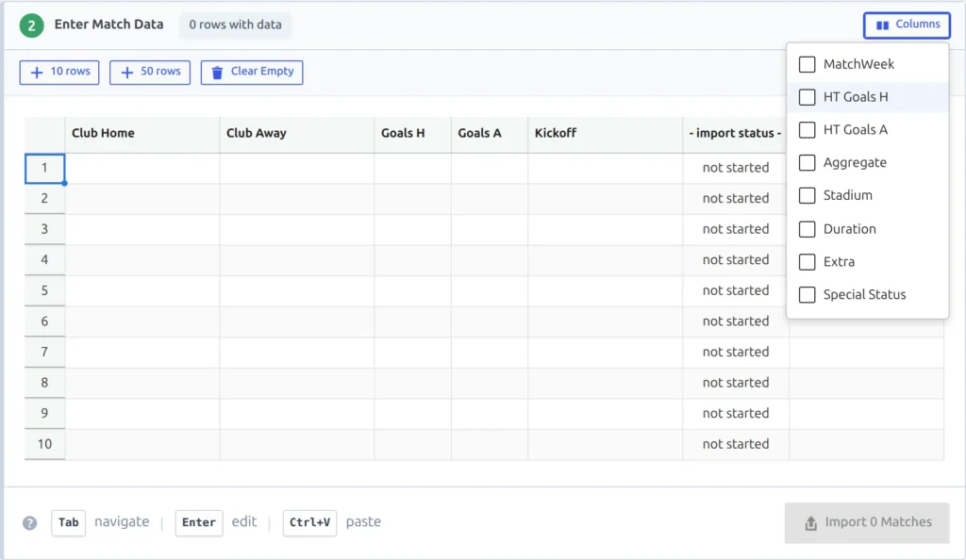The width and height of the screenshot is (966, 560).
Task: Click the 'not started' status in row 1
Action: tap(736, 168)
